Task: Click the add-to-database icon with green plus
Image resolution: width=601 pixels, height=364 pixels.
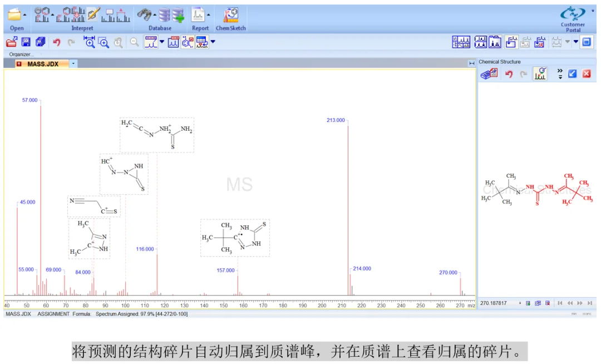Action: tap(178, 14)
